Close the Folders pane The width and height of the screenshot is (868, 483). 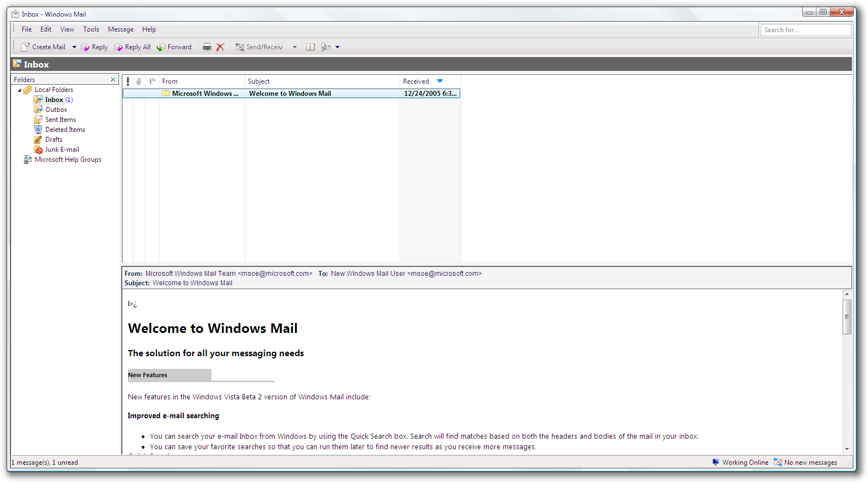pos(113,80)
